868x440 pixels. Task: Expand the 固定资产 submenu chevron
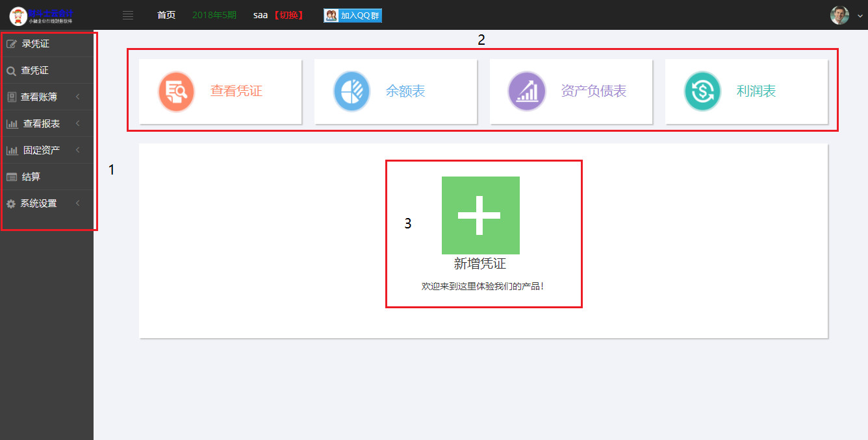(x=78, y=151)
